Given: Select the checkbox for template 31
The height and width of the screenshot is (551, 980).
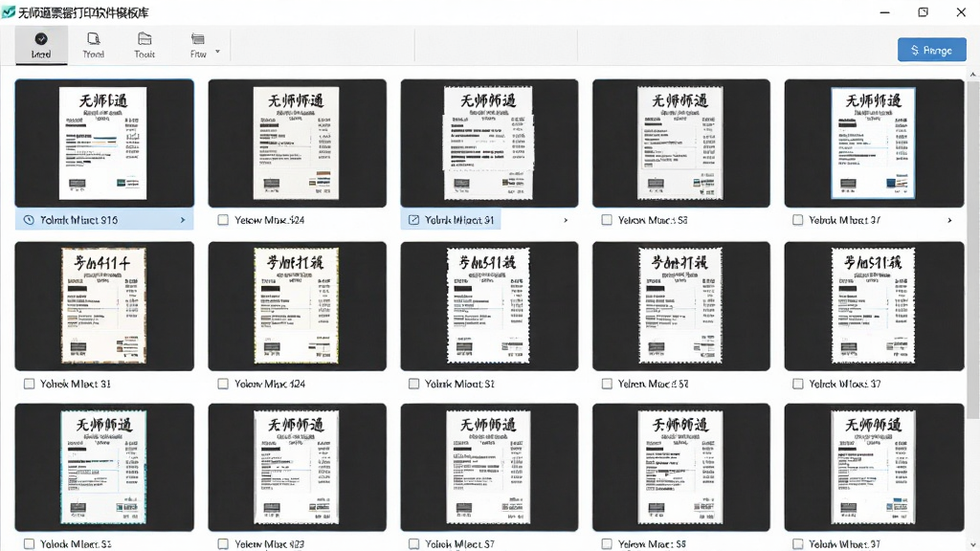Looking at the screenshot, I should click(29, 384).
